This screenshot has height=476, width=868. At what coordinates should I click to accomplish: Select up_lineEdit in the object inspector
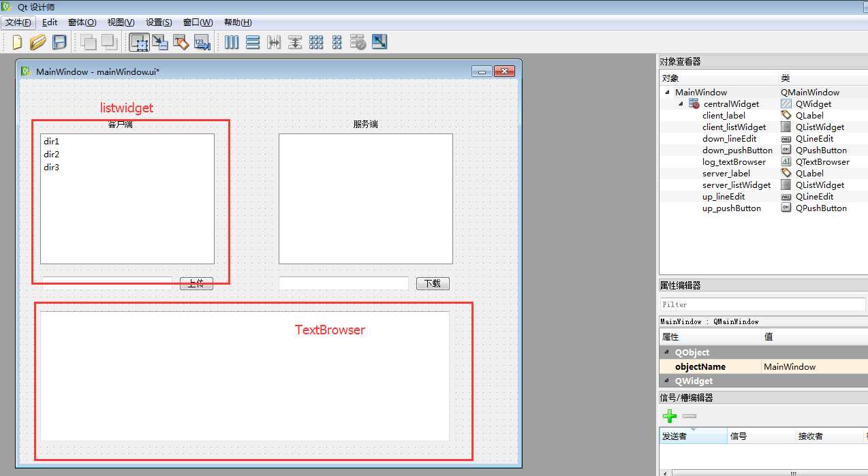(724, 197)
